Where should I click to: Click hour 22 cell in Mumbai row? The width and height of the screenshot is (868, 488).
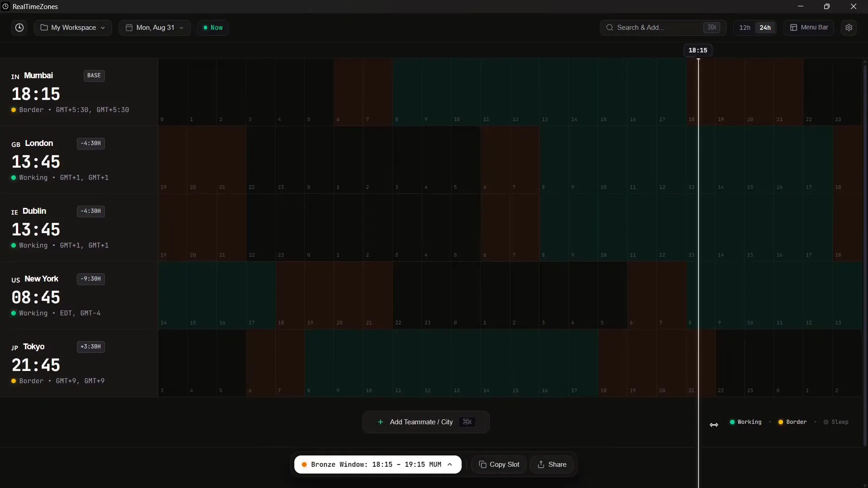[818, 92]
